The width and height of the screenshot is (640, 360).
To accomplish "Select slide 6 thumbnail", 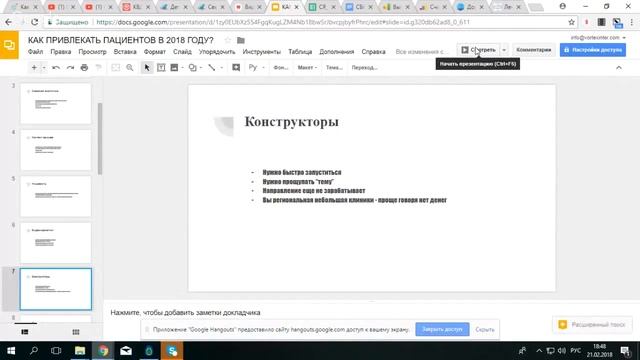I will [x=56, y=243].
